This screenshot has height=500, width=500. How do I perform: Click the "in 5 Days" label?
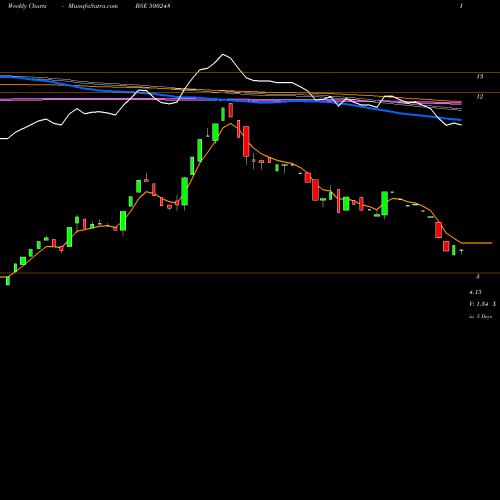(480, 316)
